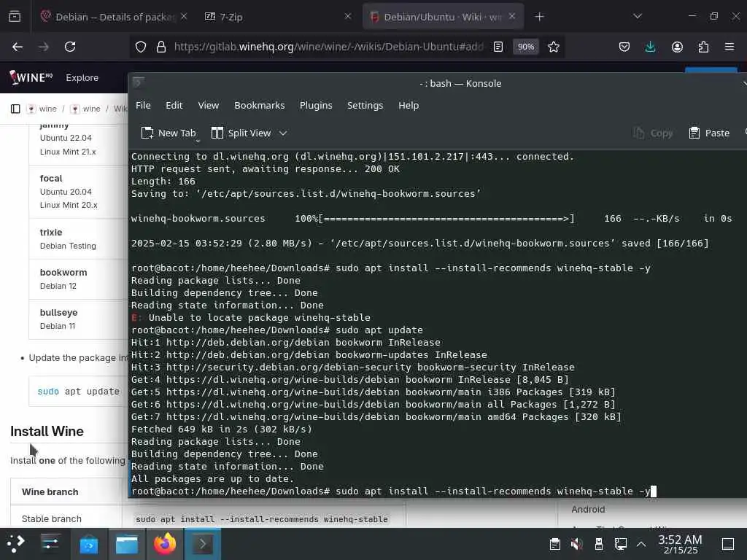Open the Explore link on GitLab
747x560 pixels.
(x=82, y=77)
